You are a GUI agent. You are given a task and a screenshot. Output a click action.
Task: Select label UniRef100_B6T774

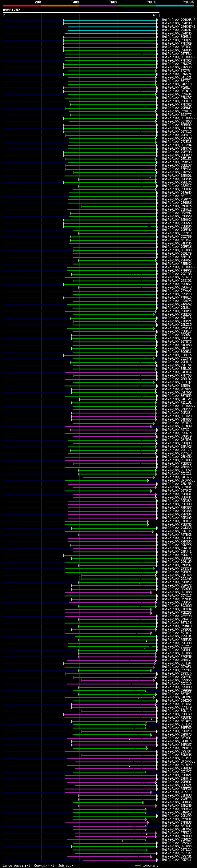tap(177, 81)
